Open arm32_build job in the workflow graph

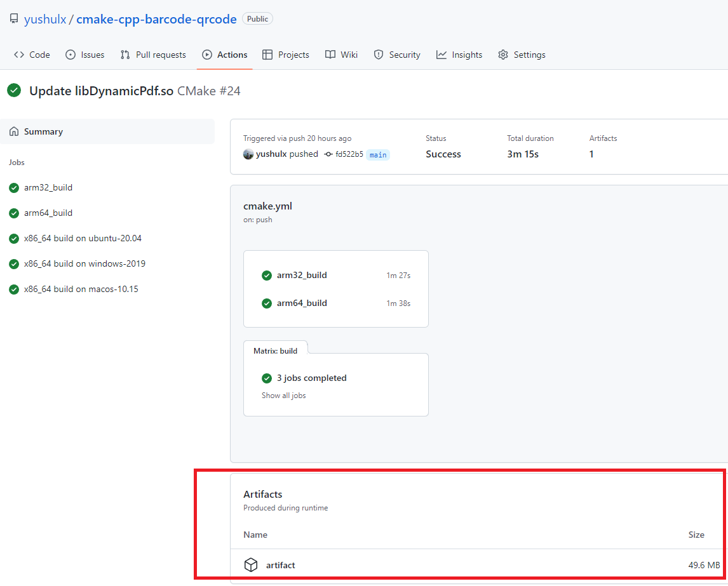(302, 276)
